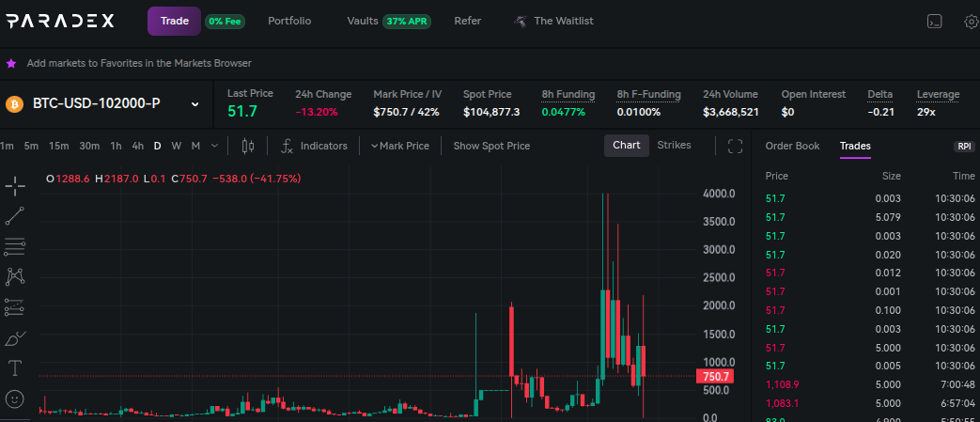
Task: Open the Mark Price source dropdown
Action: click(x=400, y=146)
